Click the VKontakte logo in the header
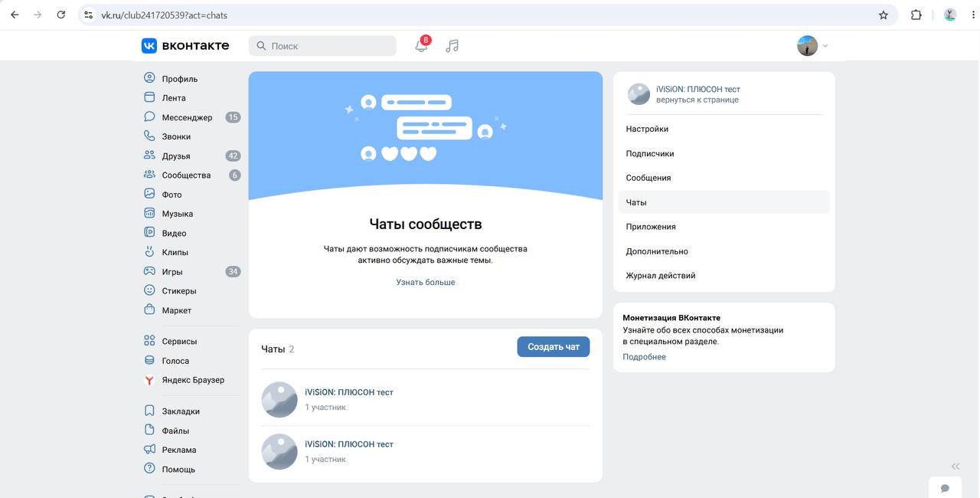Viewport: 980px width, 498px height. pos(185,46)
